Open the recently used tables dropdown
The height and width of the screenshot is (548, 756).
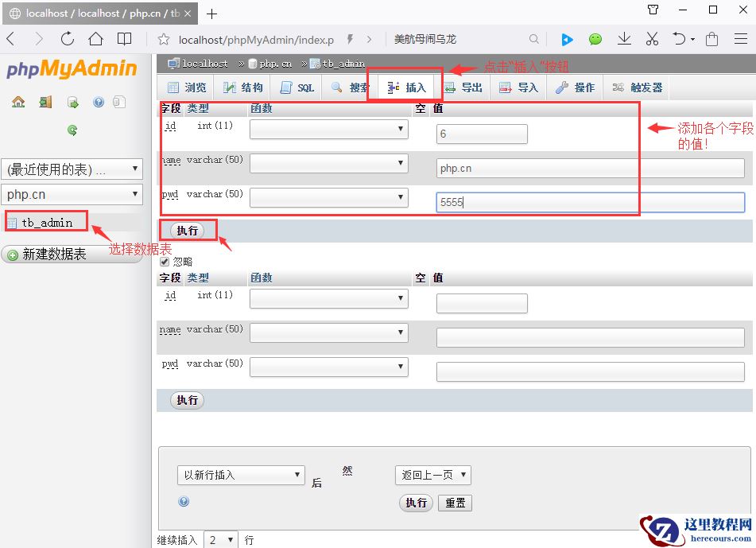coord(72,169)
